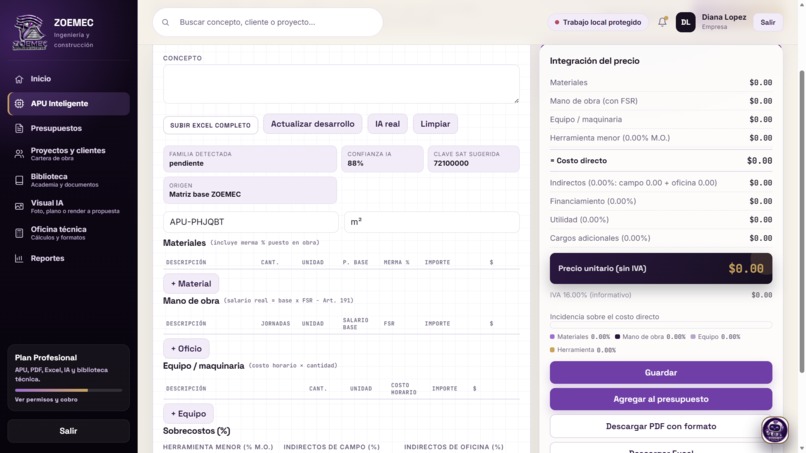Click the Oficina técnica clipboard icon
This screenshot has width=806, height=453.
(x=19, y=233)
